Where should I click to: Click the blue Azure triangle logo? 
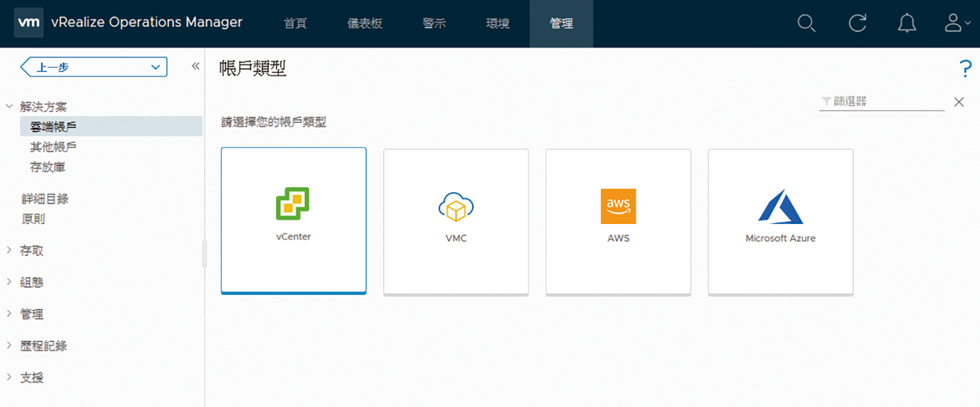pos(780,206)
